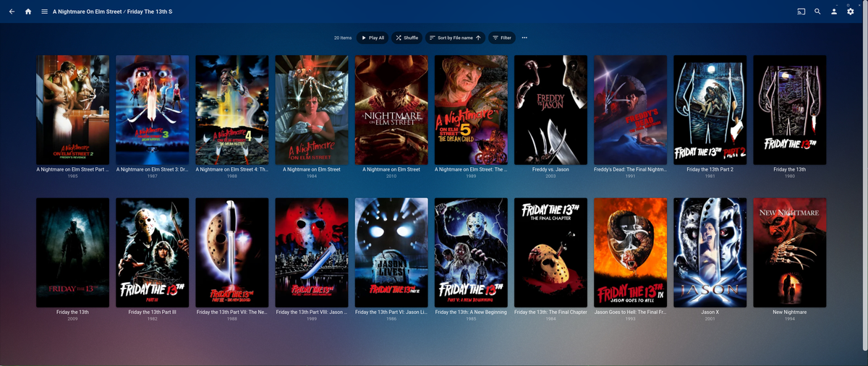Open the Freddy vs. Jason poster

pos(550,110)
